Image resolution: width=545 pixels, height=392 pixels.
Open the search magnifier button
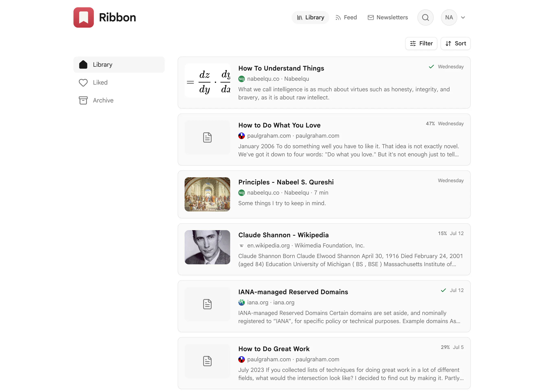click(x=425, y=17)
